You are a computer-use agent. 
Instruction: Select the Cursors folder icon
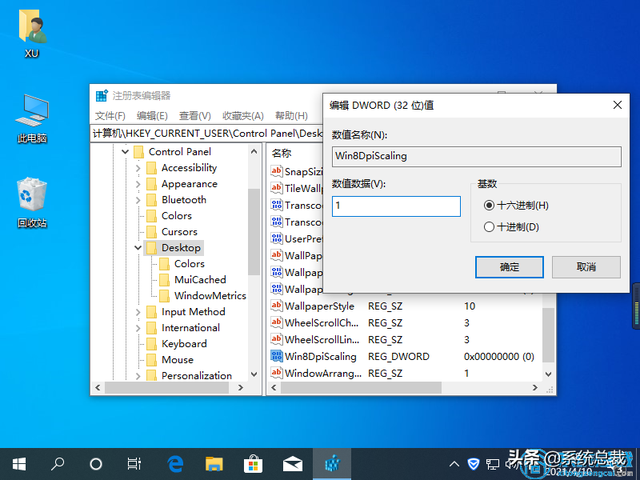151,231
